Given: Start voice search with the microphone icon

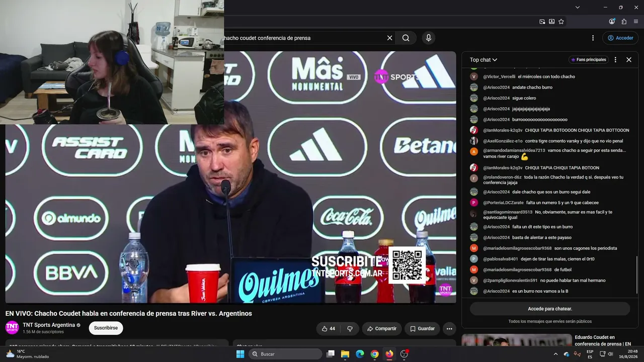Looking at the screenshot, I should [x=429, y=38].
